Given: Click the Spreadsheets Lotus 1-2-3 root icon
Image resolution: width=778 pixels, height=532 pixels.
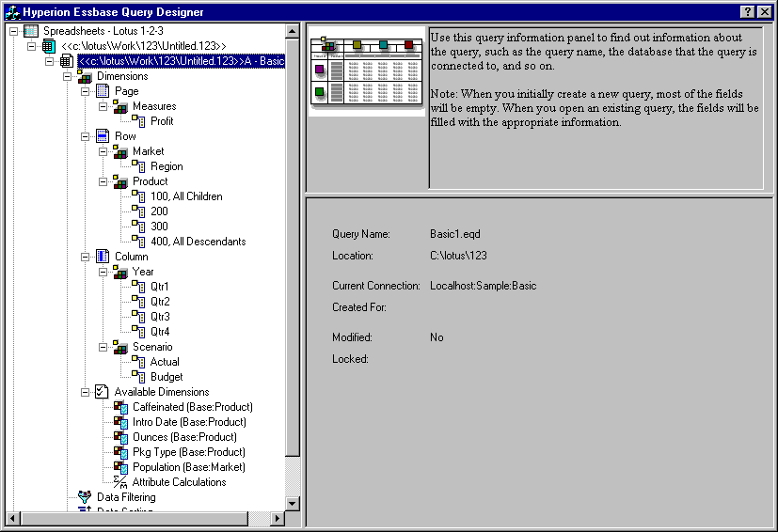Looking at the screenshot, I should point(31,31).
